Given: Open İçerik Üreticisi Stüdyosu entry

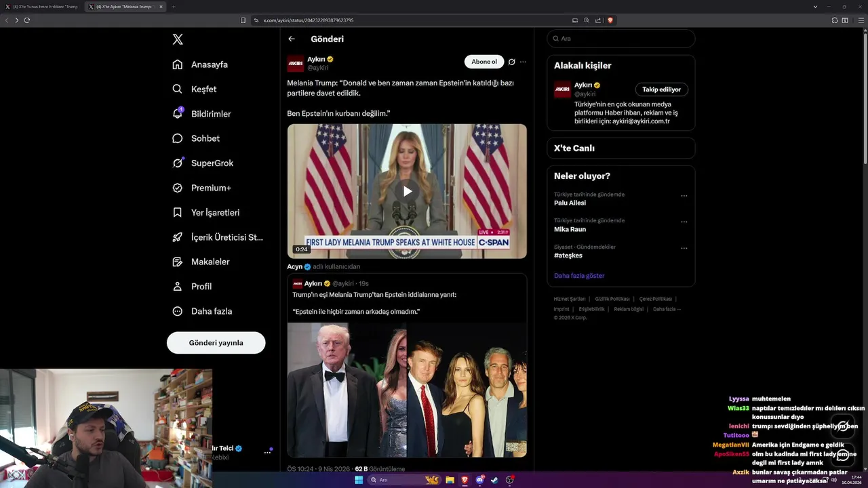Looking at the screenshot, I should pyautogui.click(x=218, y=237).
